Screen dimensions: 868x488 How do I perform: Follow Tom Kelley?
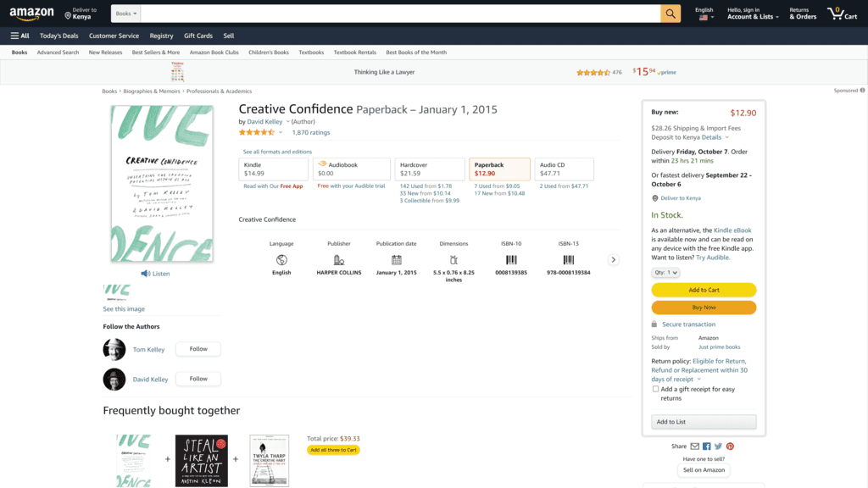[x=198, y=349]
